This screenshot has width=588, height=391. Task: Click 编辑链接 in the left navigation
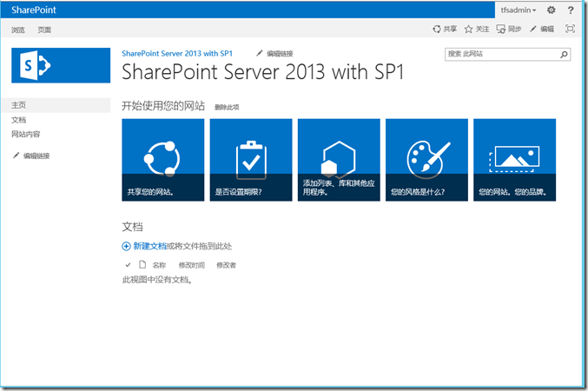31,156
